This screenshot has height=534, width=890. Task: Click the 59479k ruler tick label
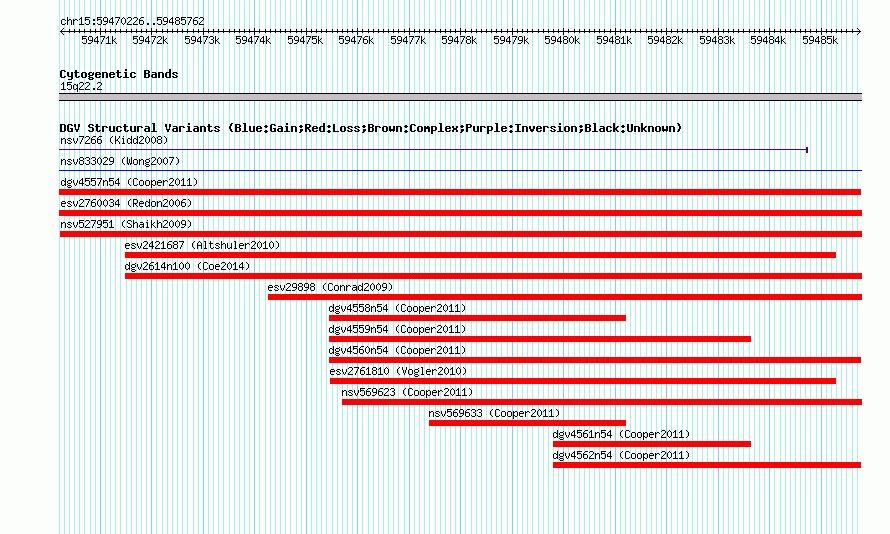[511, 40]
